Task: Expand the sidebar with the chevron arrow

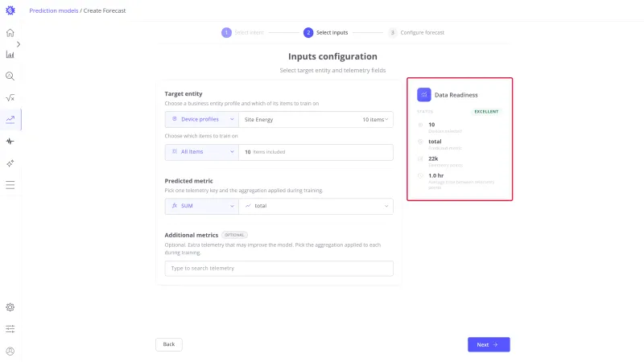Action: [19, 44]
